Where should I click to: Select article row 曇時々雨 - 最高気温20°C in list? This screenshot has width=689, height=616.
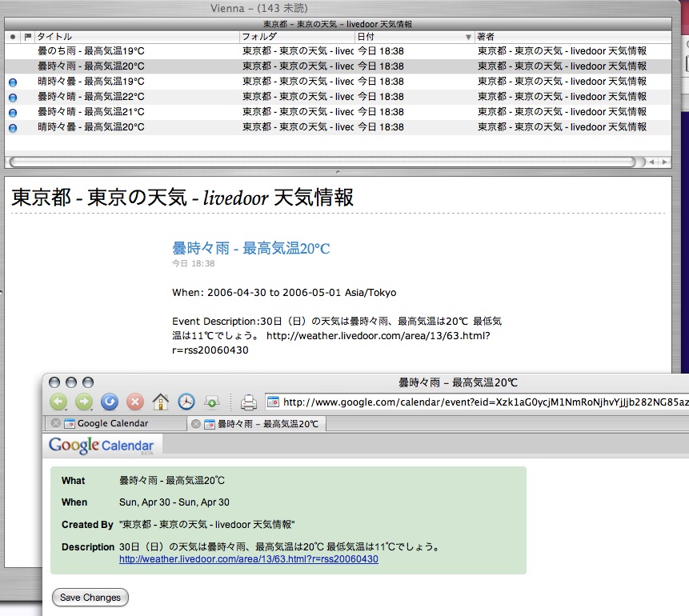(338, 66)
